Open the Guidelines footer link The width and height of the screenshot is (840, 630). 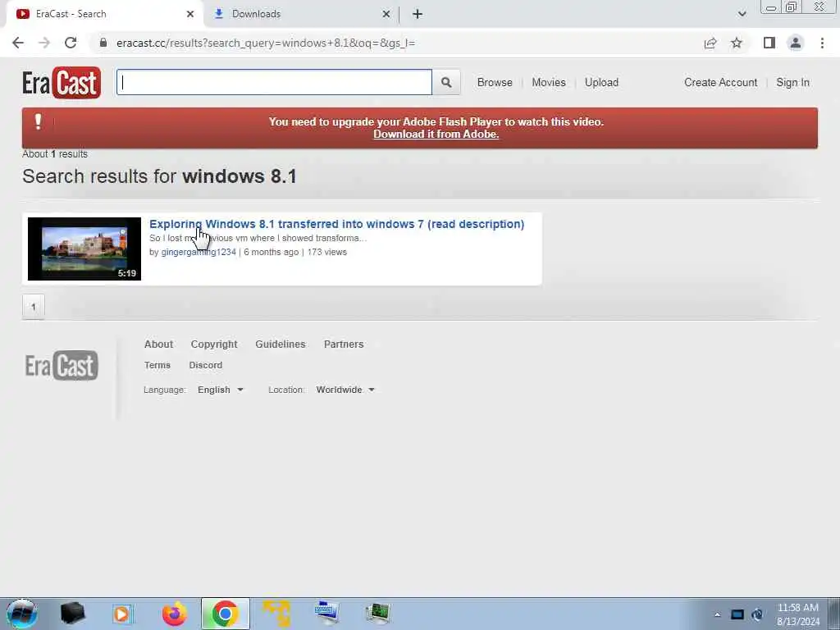pyautogui.click(x=281, y=345)
